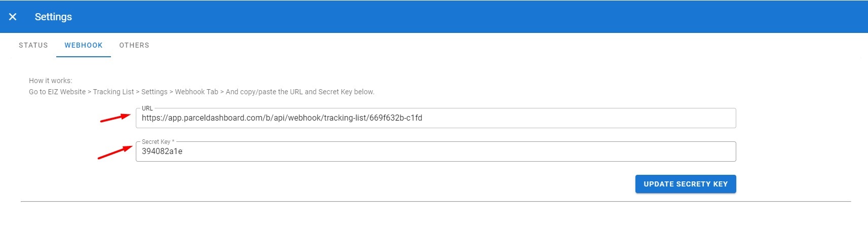The height and width of the screenshot is (226, 868).
Task: Click the small URL field label
Action: [147, 108]
